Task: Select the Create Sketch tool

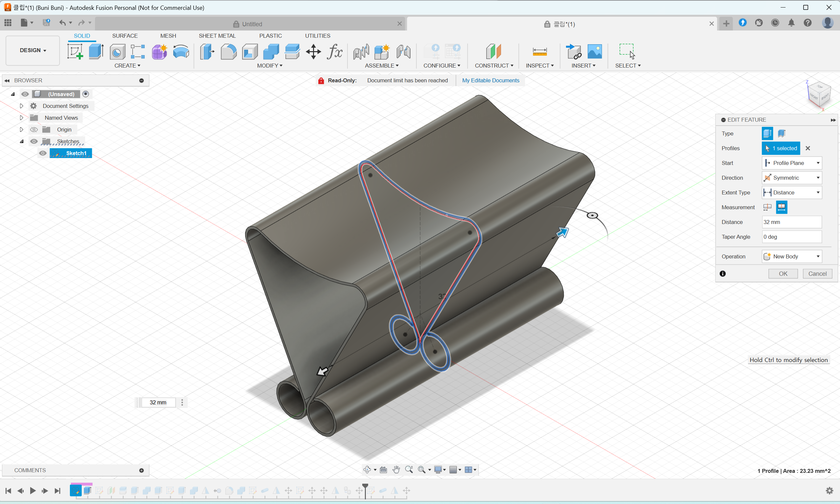Action: 75,51
